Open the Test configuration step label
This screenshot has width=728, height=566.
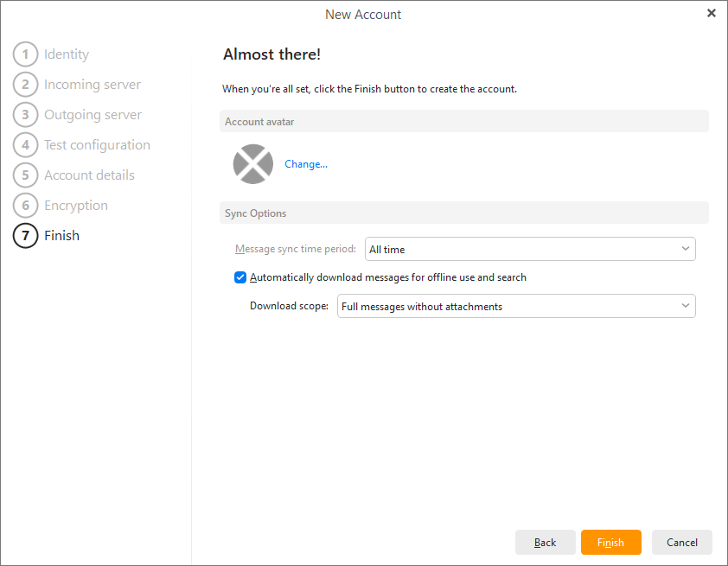[97, 145]
